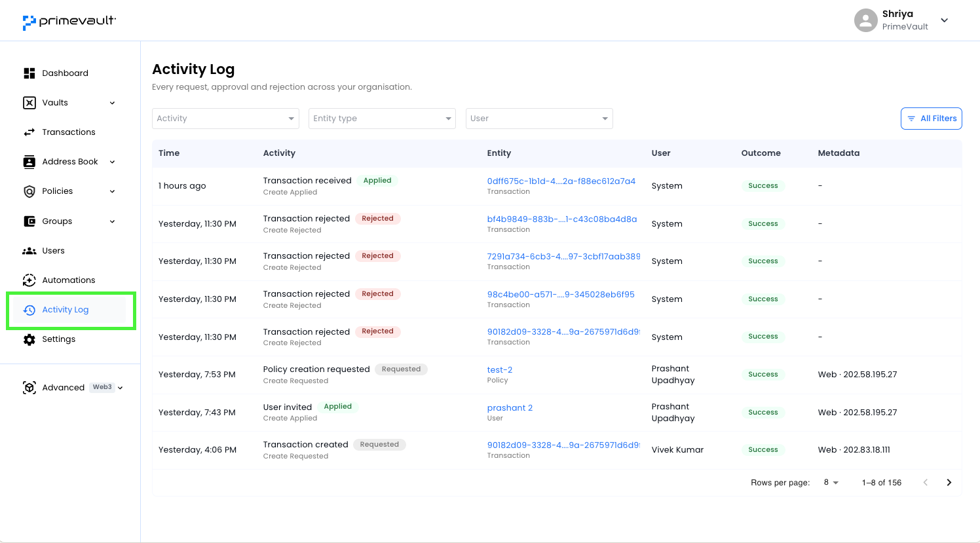Screen dimensions: 980x543
Task: Click the Outcome column header
Action: 761,153
